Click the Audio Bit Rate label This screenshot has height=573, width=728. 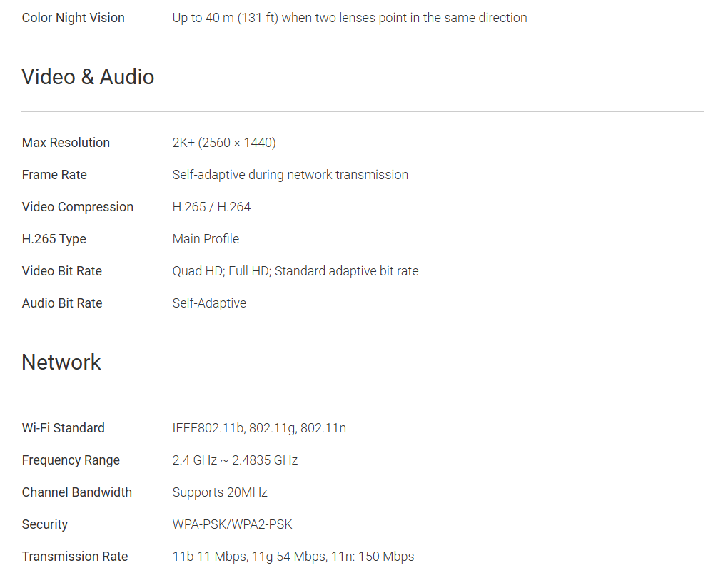pos(62,303)
